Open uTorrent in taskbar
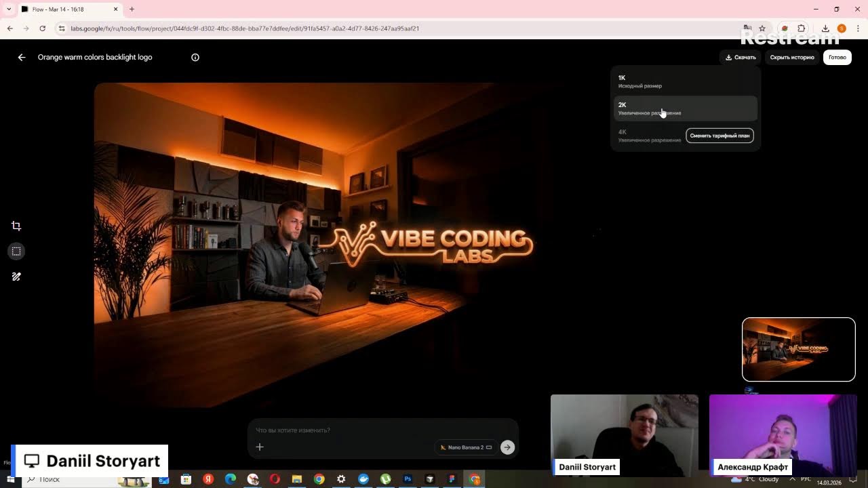 click(x=385, y=479)
